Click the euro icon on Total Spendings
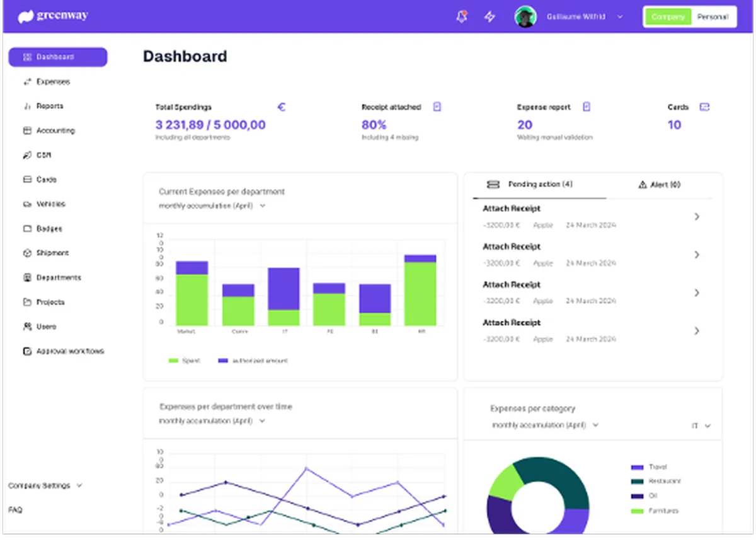The image size is (756, 556). [282, 107]
